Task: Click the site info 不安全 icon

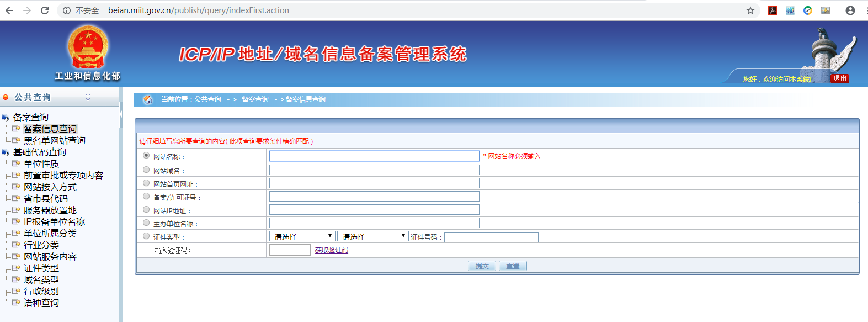Action: click(x=67, y=10)
